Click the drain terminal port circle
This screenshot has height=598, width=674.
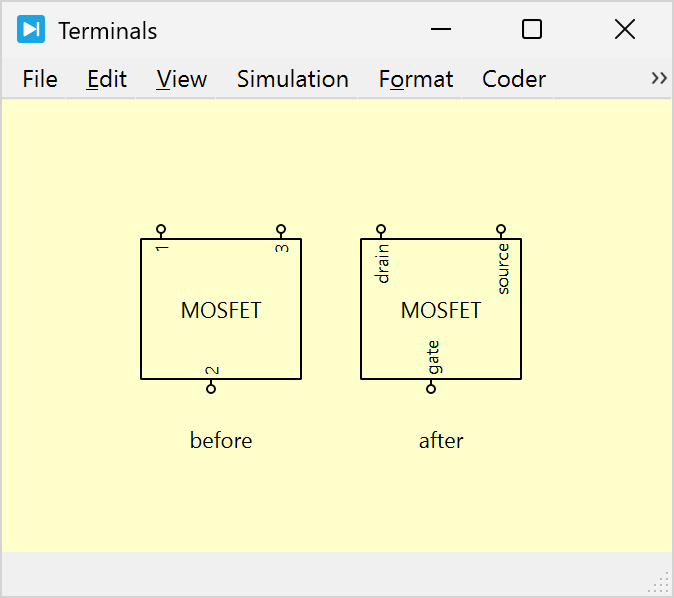click(381, 229)
